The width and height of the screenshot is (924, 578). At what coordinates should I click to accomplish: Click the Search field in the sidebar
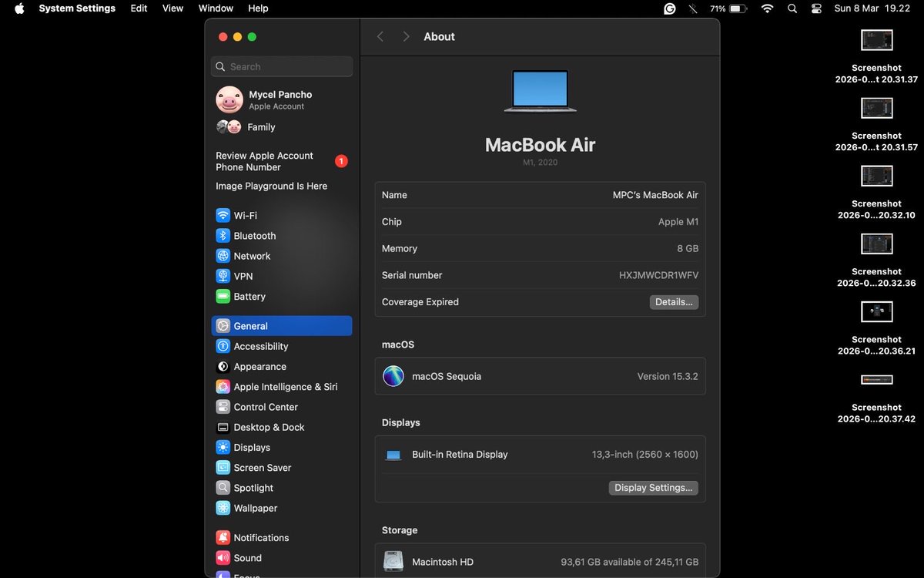coord(281,66)
